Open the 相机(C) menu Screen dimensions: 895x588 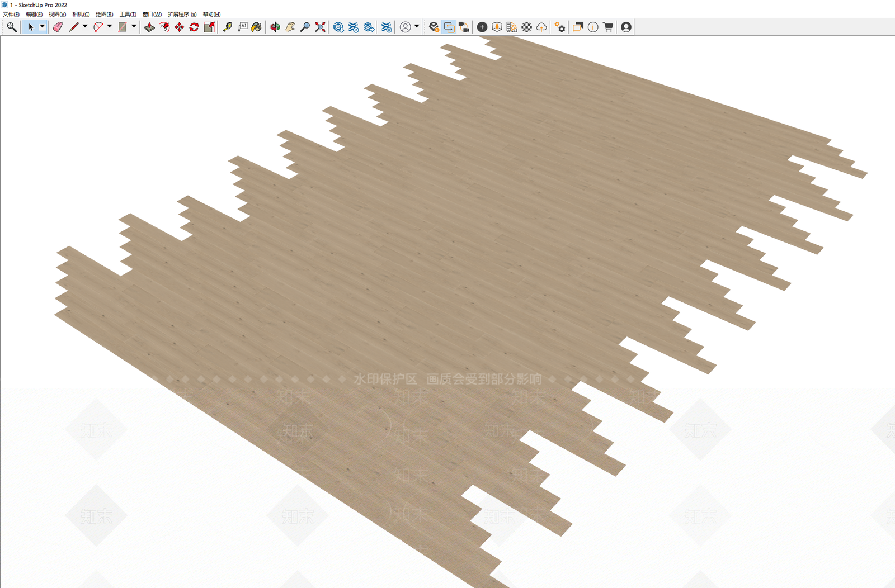(81, 15)
